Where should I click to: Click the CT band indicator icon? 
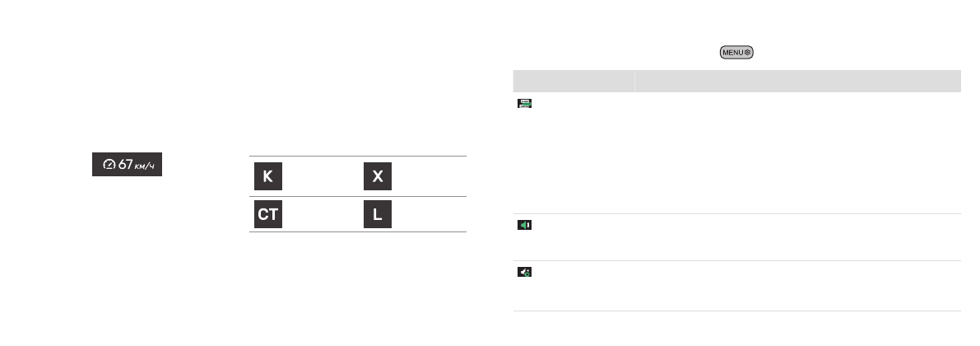click(268, 214)
